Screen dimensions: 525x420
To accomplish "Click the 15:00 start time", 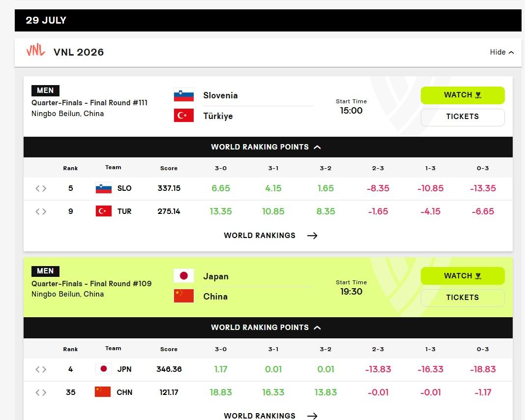I will click(x=351, y=111).
